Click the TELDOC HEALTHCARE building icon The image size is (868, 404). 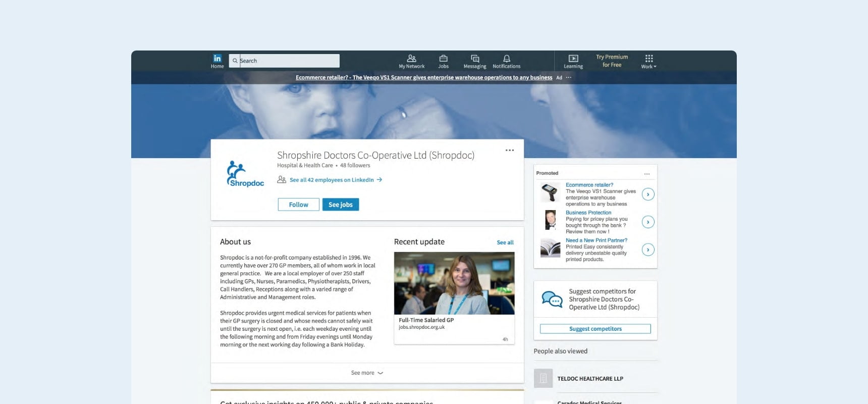tap(543, 378)
